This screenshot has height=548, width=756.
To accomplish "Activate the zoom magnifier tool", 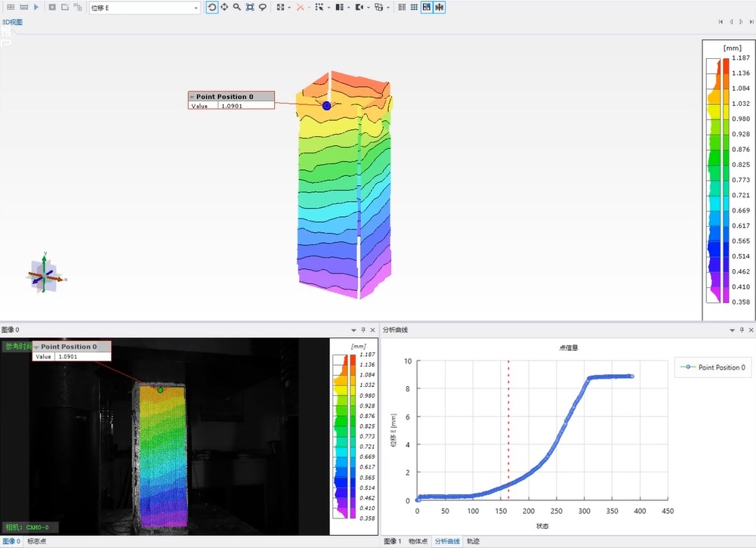I will (x=237, y=7).
